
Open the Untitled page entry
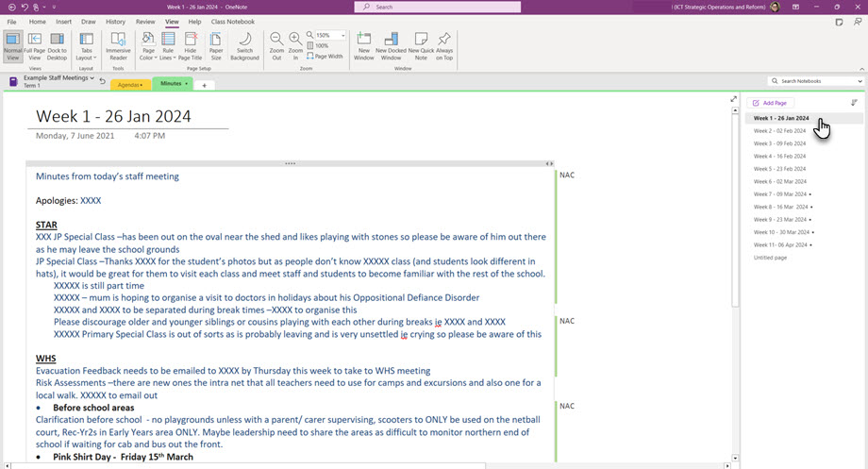tap(770, 258)
